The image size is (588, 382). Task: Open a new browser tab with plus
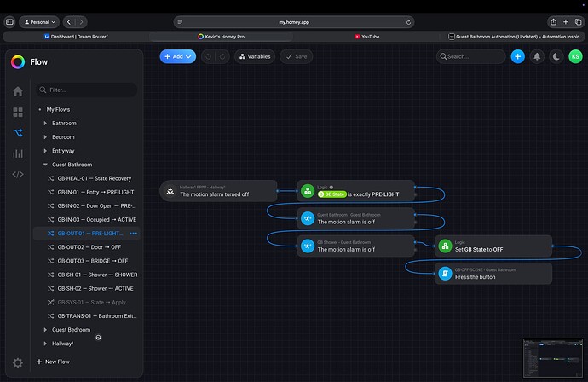566,22
